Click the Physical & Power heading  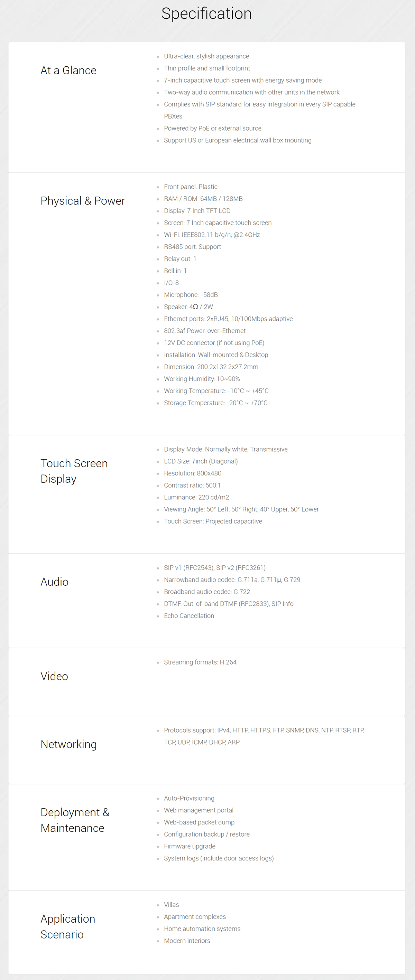83,201
